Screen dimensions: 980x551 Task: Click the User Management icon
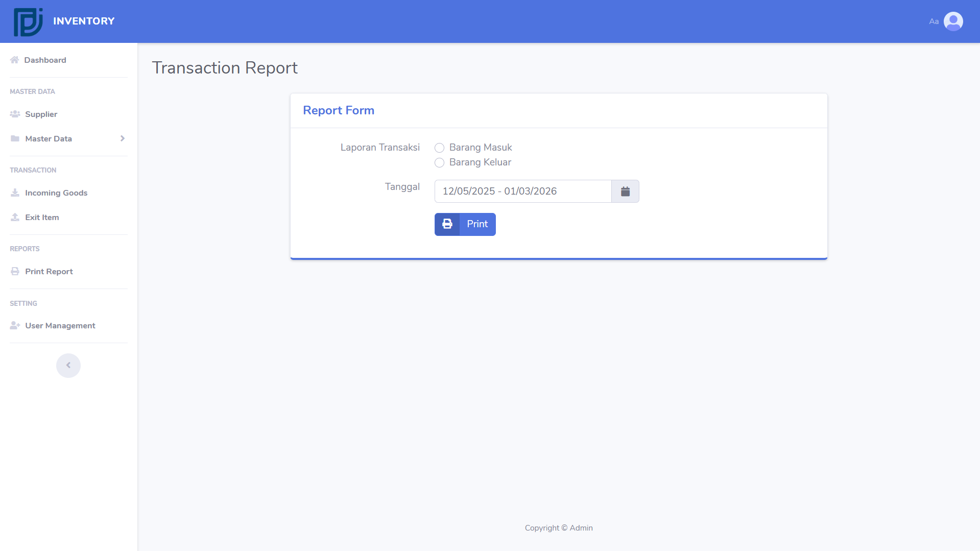pos(15,326)
